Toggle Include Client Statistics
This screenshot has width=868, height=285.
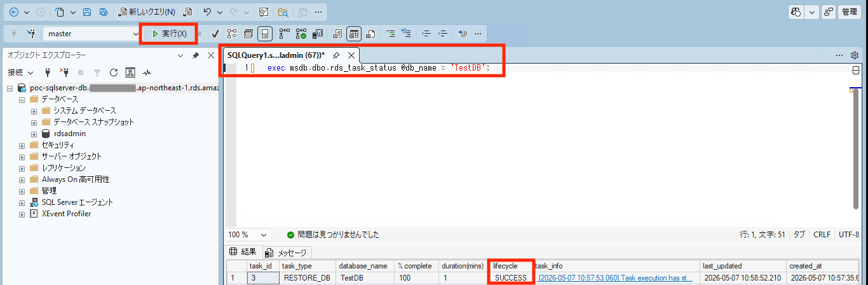(317, 33)
